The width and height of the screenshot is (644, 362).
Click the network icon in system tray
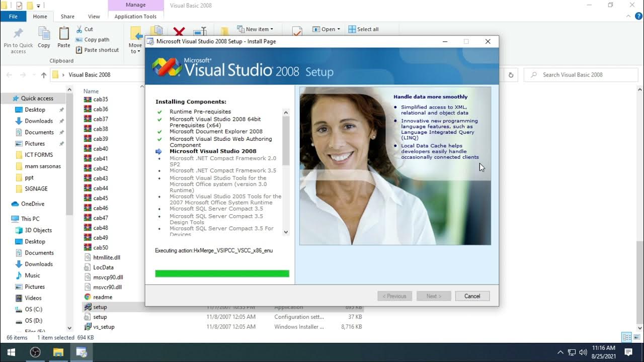pos(572,352)
